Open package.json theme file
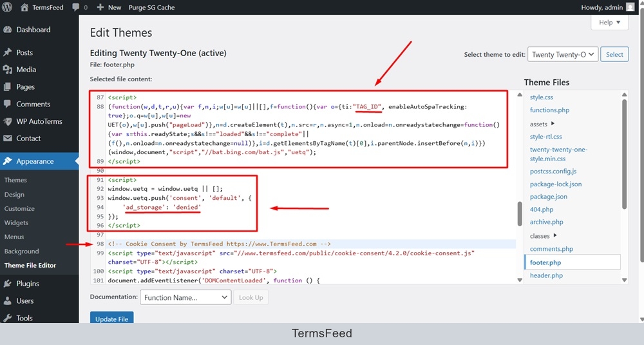Image resolution: width=644 pixels, height=345 pixels. [x=548, y=197]
